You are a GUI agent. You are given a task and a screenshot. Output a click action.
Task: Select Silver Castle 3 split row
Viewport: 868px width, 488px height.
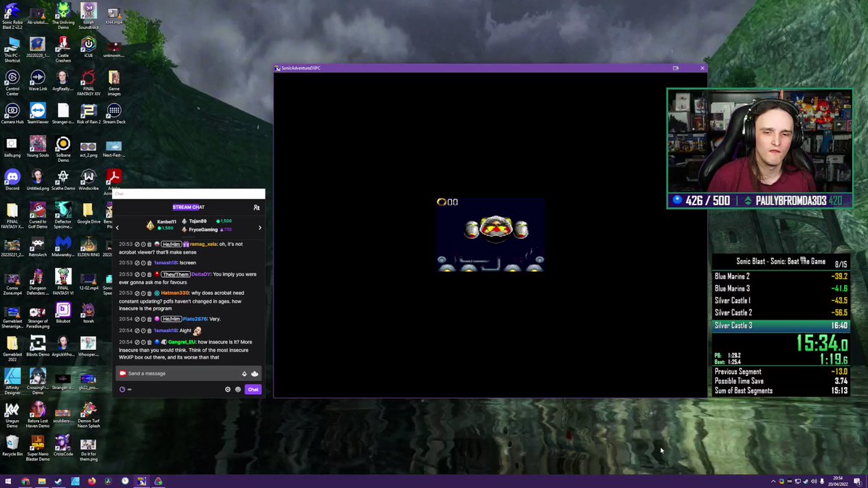[780, 325]
